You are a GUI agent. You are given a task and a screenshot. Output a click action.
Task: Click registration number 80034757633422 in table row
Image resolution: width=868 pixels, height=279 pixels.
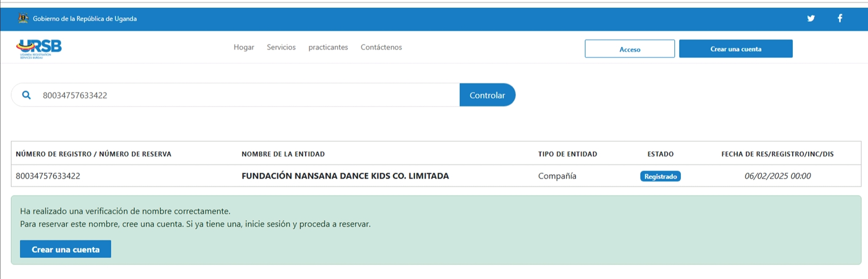48,176
